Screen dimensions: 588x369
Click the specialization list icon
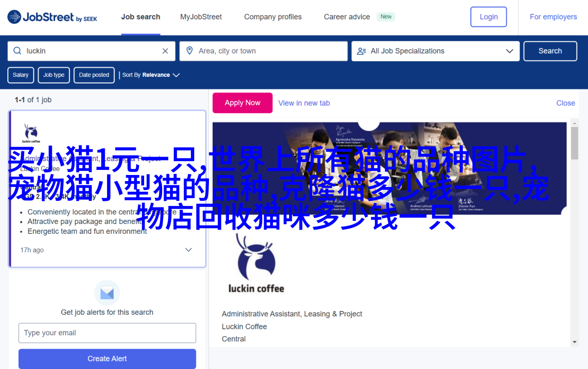pyautogui.click(x=361, y=51)
